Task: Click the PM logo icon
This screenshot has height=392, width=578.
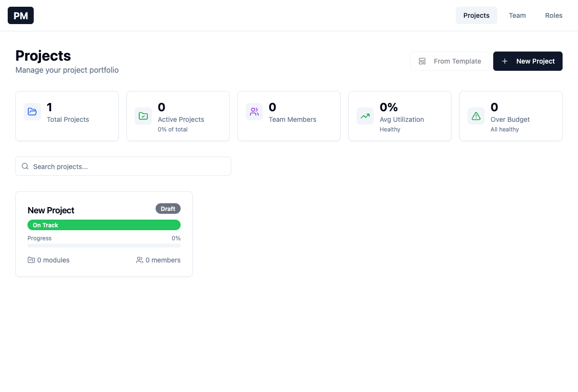Action: (21, 15)
